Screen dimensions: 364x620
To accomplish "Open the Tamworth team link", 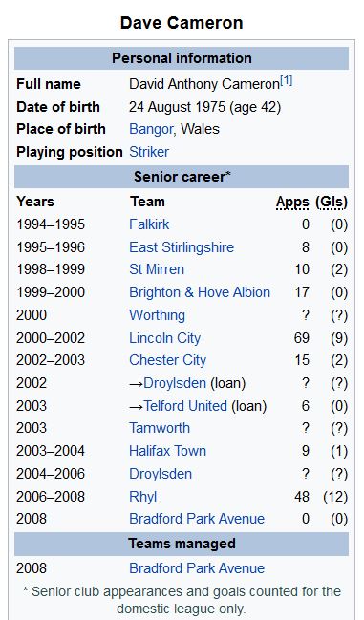I will tap(160, 428).
